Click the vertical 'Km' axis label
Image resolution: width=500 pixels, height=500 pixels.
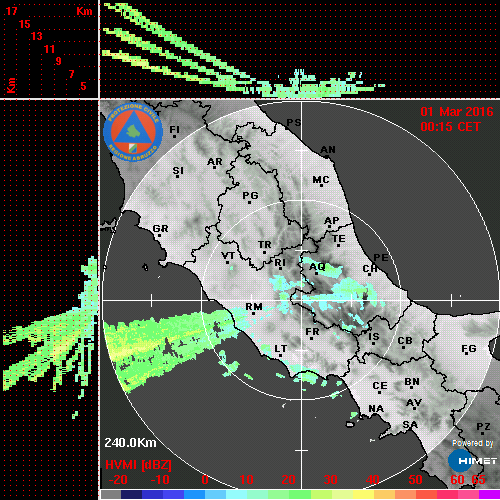click(x=11, y=85)
